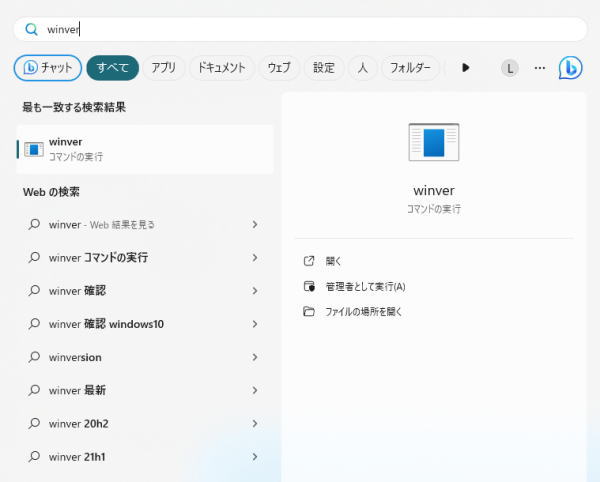Click the search icon beside winver 確認 windows10
Image resolution: width=600 pixels, height=482 pixels.
[x=34, y=324]
